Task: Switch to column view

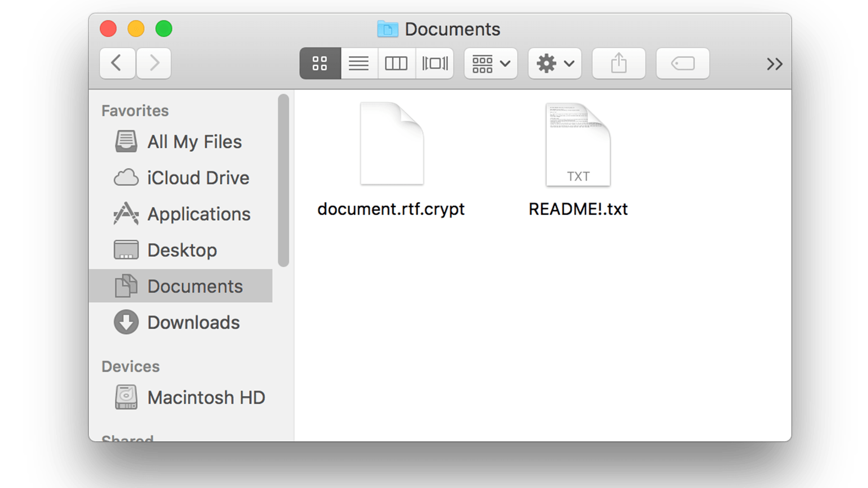Action: [x=396, y=63]
